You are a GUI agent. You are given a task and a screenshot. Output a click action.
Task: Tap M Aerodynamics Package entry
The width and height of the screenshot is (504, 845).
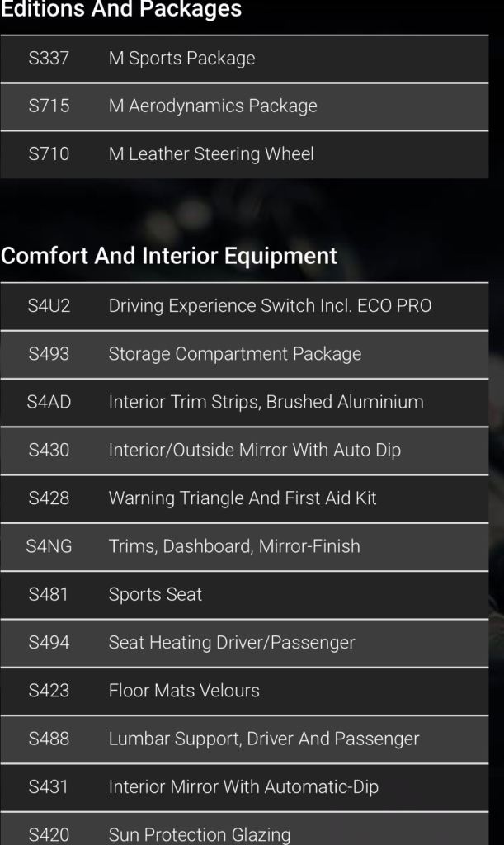[x=213, y=106]
